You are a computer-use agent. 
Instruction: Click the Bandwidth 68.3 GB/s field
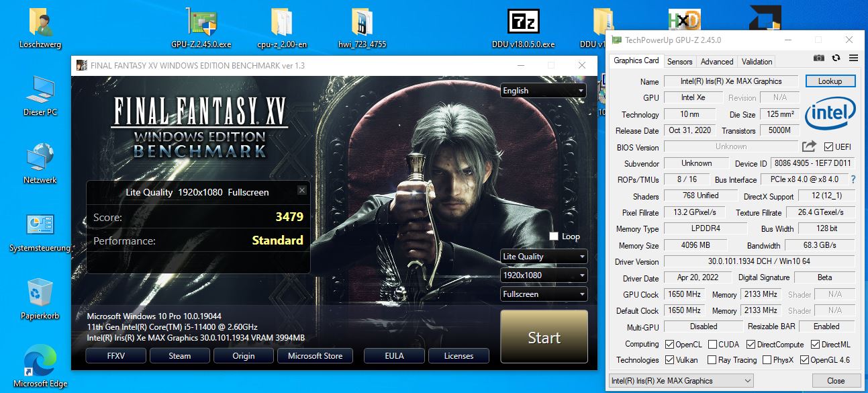point(819,245)
